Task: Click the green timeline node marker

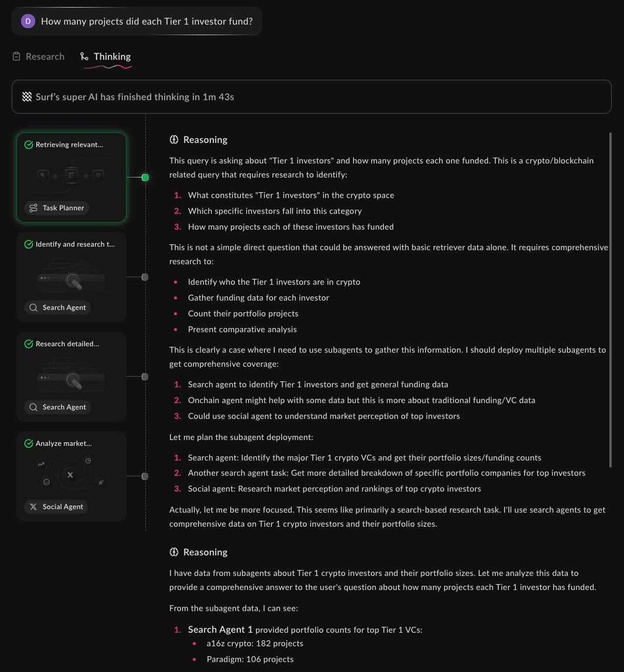Action: (145, 178)
